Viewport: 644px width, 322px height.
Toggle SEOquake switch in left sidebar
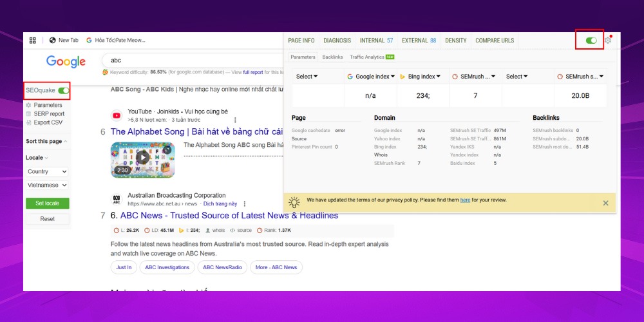(64, 90)
